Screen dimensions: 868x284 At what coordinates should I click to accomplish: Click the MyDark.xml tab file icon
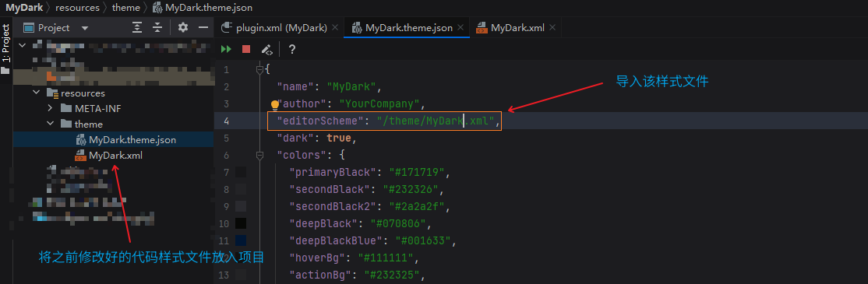pos(482,28)
